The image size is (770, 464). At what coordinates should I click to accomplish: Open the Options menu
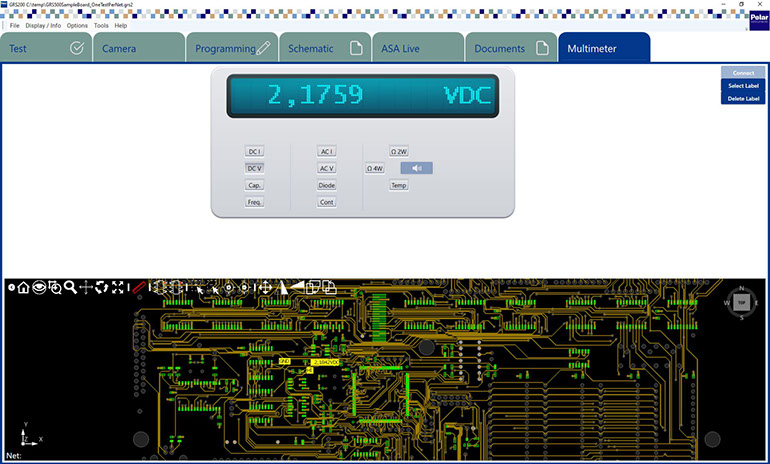[77, 25]
